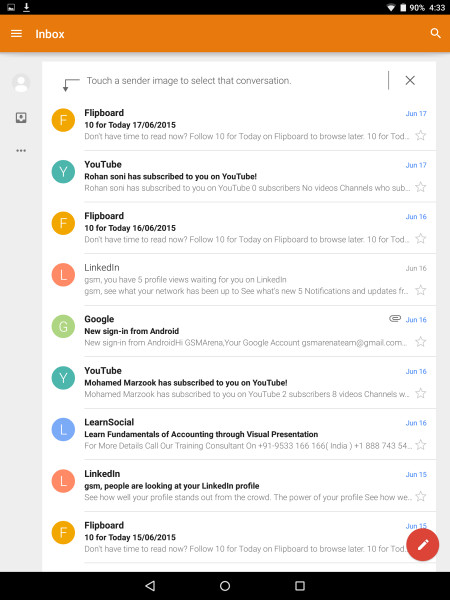
Task: Tap the search magnifier icon
Action: pyautogui.click(x=435, y=33)
